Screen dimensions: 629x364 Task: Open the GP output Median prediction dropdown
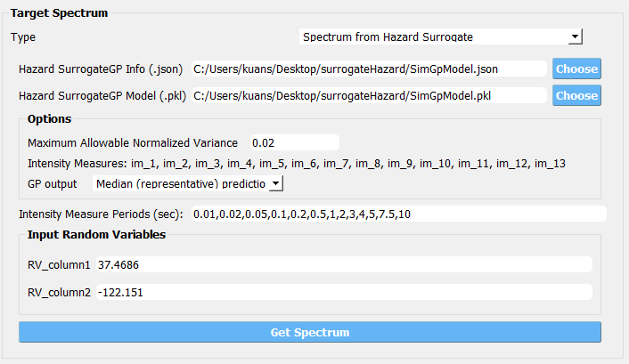(x=188, y=183)
